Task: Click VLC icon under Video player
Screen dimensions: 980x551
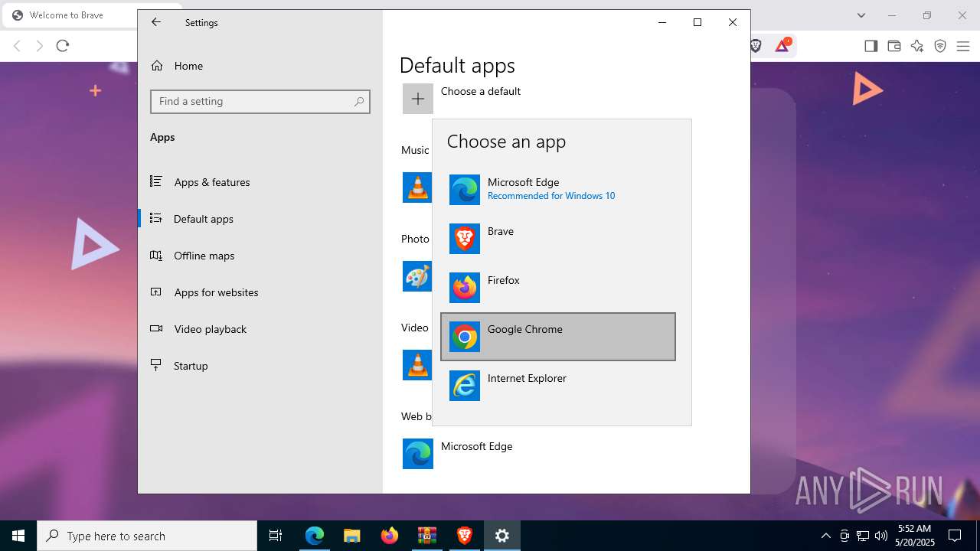Action: [418, 365]
